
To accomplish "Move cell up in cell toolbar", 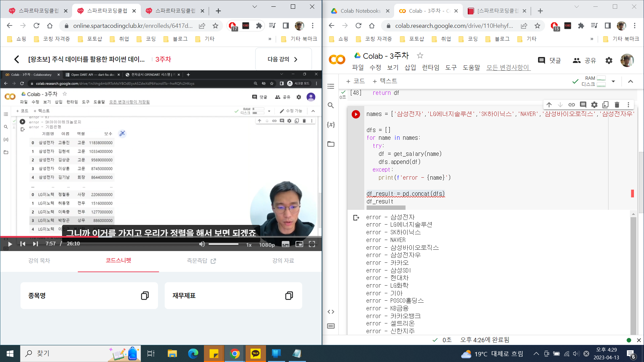I will [549, 105].
